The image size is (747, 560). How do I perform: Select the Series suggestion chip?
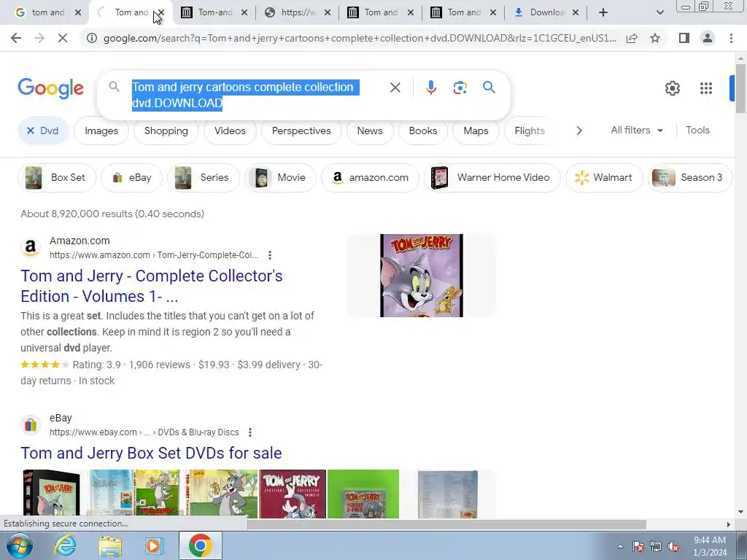click(204, 178)
